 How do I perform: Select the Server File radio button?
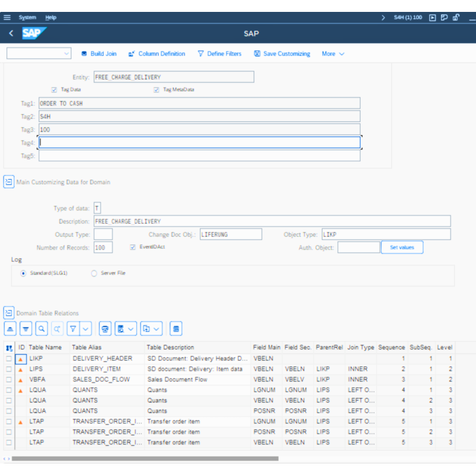pos(94,273)
